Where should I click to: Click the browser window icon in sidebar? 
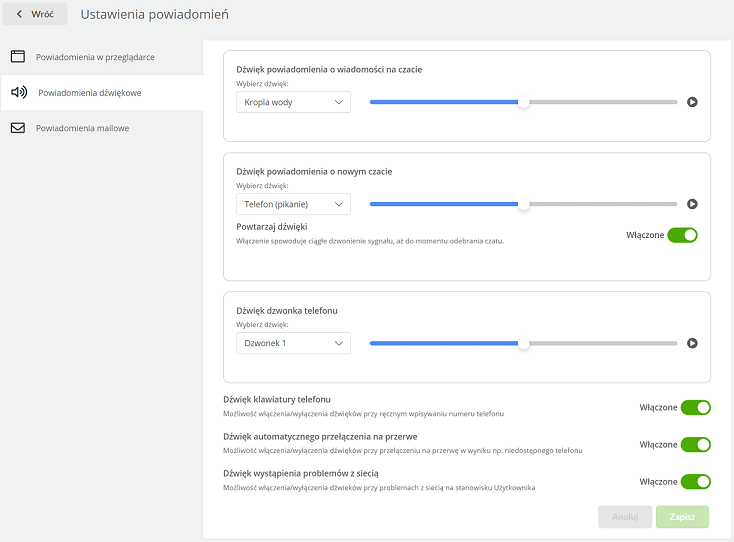coord(18,57)
